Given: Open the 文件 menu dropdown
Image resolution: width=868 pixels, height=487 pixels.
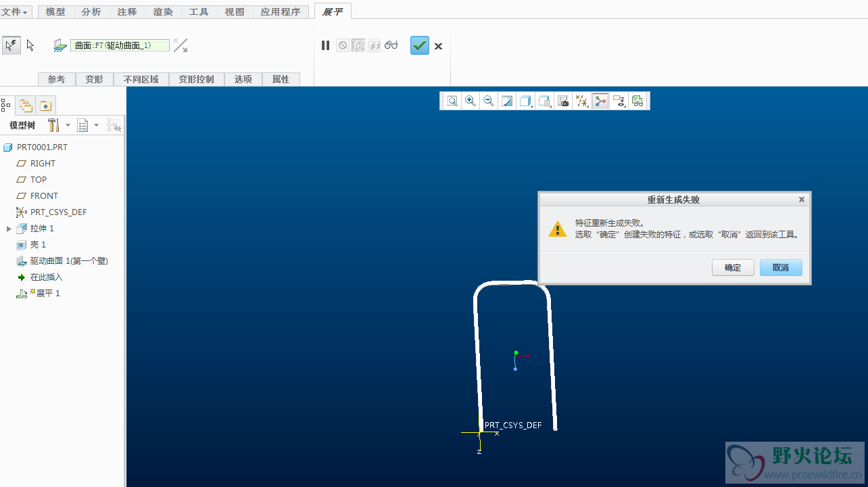Looking at the screenshot, I should click(16, 12).
